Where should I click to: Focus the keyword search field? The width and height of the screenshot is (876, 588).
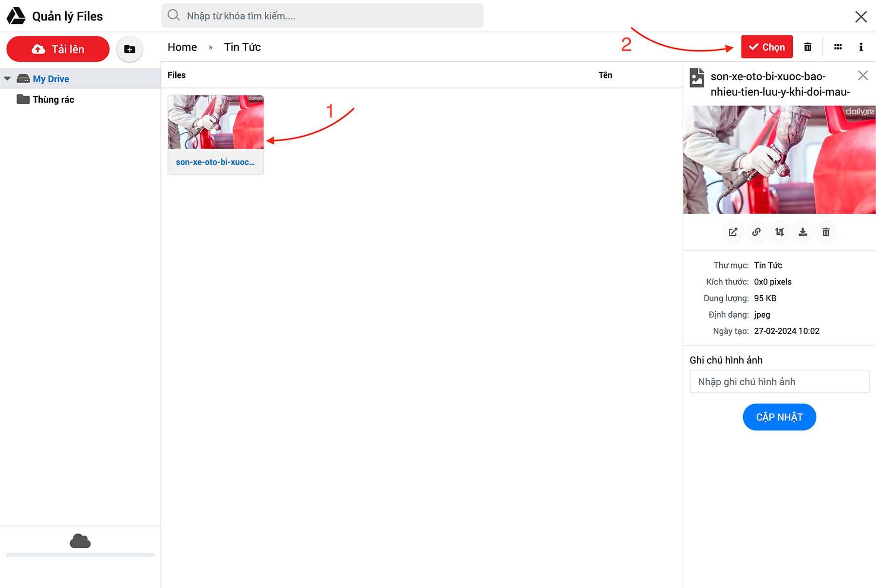point(322,16)
